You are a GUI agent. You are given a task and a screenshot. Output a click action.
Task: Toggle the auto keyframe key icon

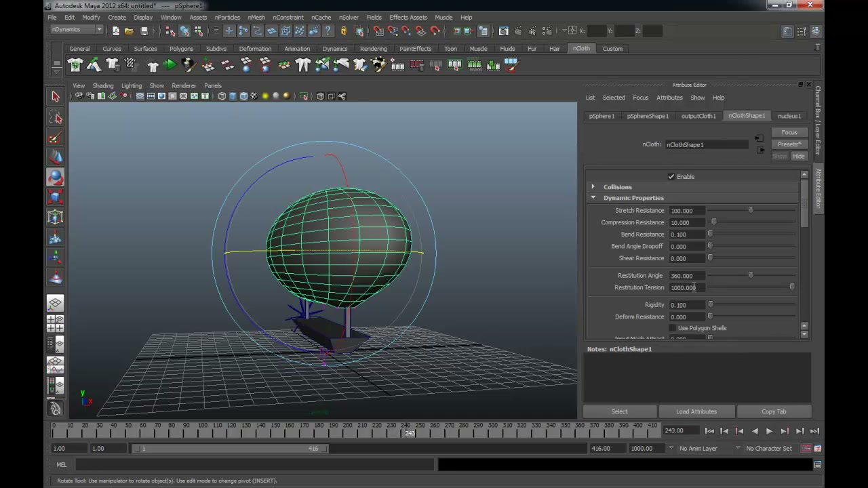pyautogui.click(x=806, y=448)
